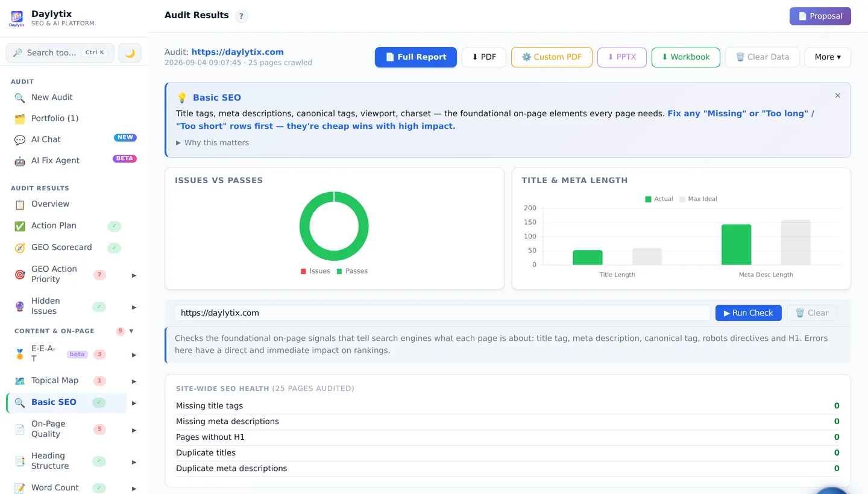Open the Action Plan section
This screenshot has width=868, height=494.
(x=54, y=225)
